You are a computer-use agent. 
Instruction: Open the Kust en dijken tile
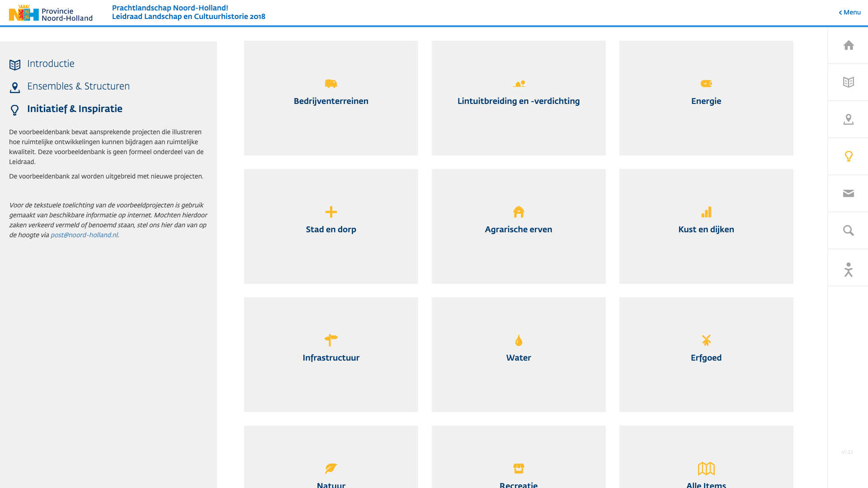pyautogui.click(x=706, y=226)
